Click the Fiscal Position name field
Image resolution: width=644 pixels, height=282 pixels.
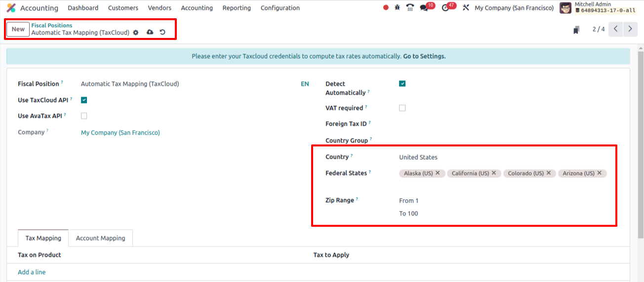pos(190,84)
